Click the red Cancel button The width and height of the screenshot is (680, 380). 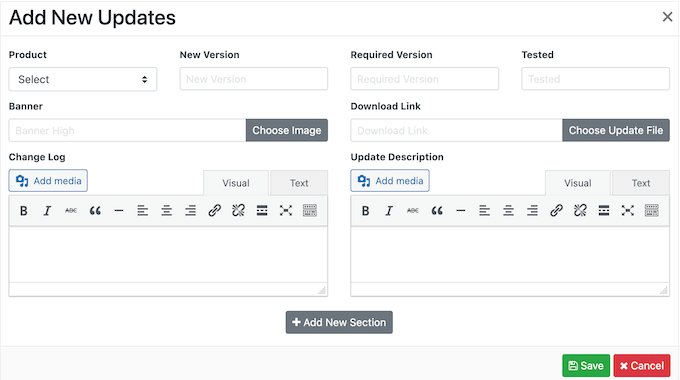coord(642,366)
